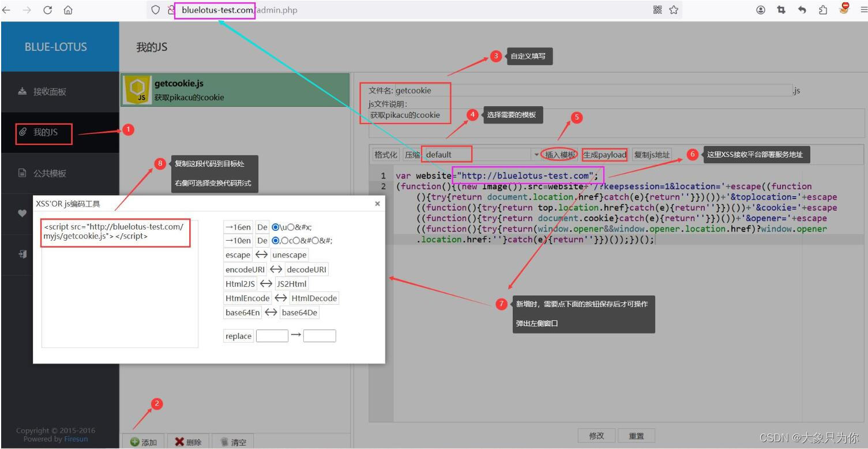Click the base64De button
Screen dimensions: 868x449
point(300,312)
